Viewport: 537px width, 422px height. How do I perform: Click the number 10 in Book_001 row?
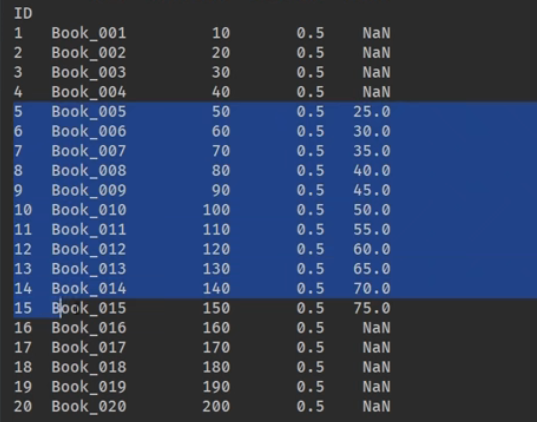click(x=221, y=33)
